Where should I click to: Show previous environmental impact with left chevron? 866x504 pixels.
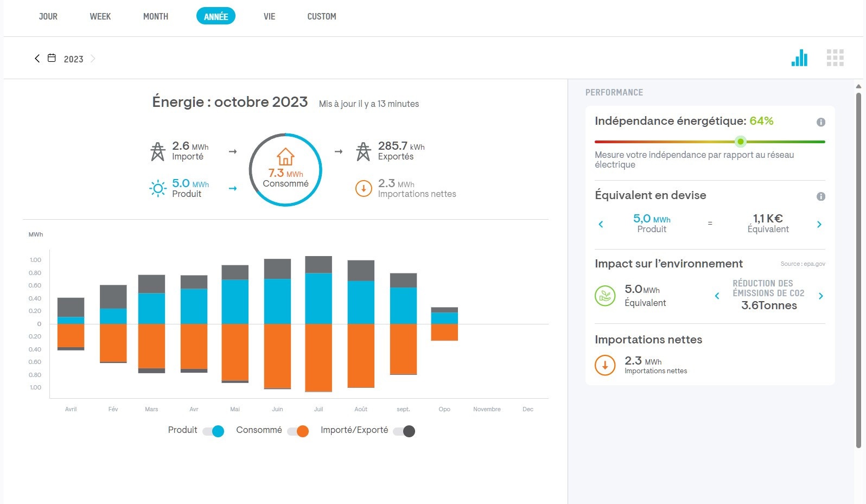[717, 296]
